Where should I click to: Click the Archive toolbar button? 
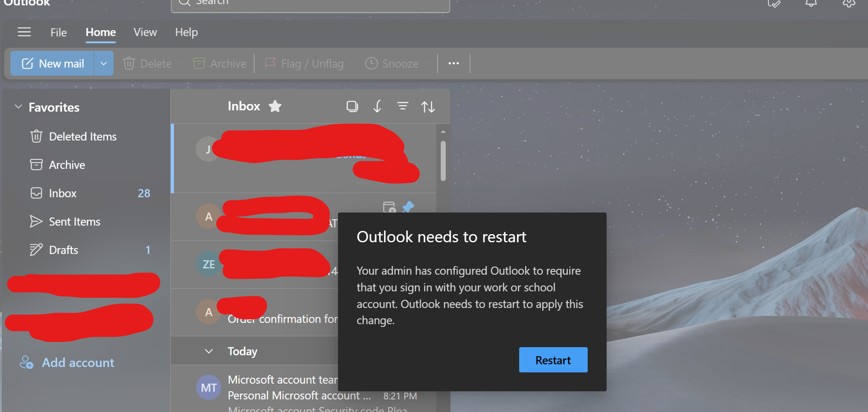coord(219,63)
